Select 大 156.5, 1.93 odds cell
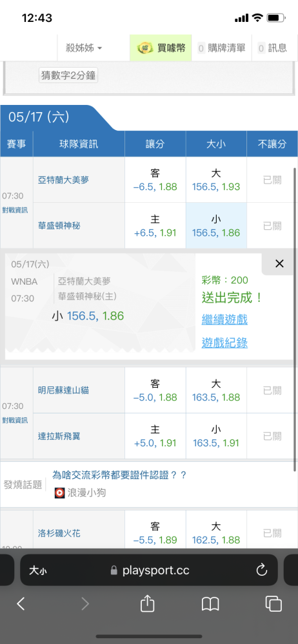This screenshot has width=298, height=644. (x=216, y=180)
